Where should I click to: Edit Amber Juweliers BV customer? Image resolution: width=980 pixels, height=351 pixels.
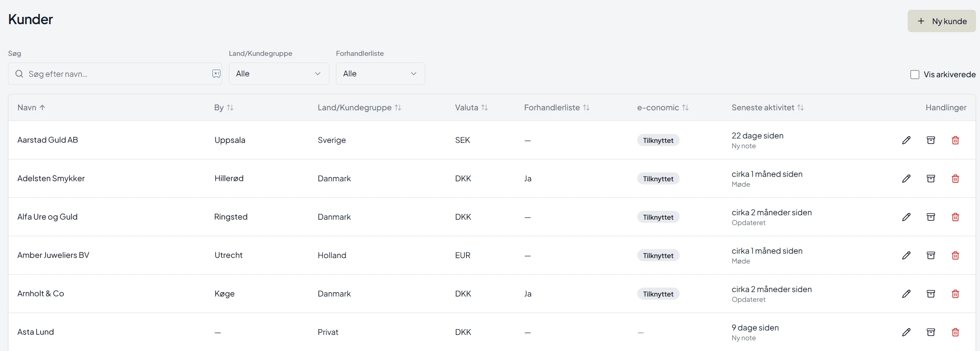pyautogui.click(x=906, y=255)
